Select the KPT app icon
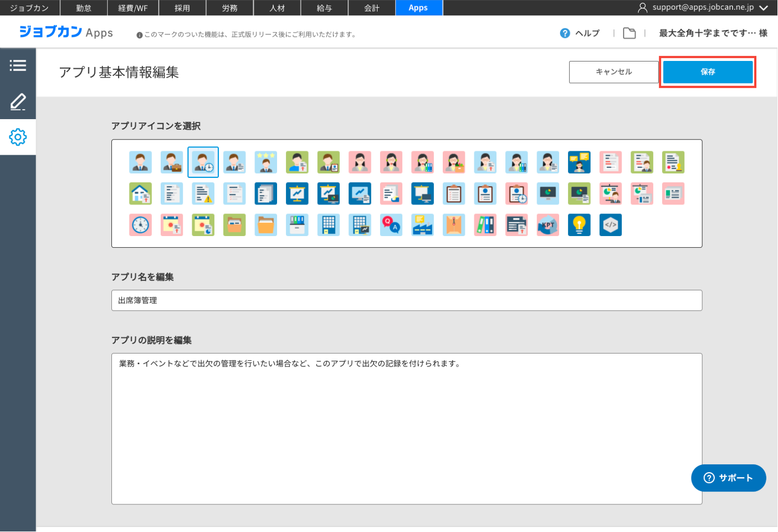778x532 pixels. click(548, 225)
